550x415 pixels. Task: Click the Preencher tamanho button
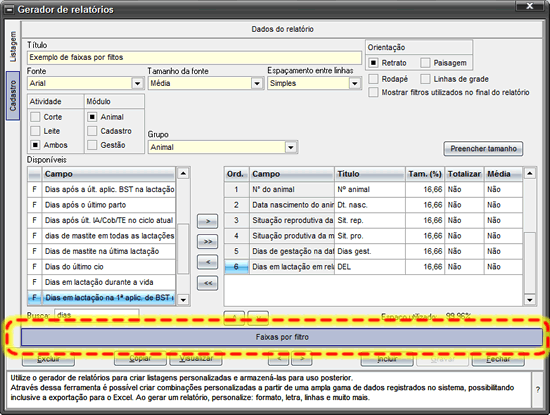pos(483,149)
